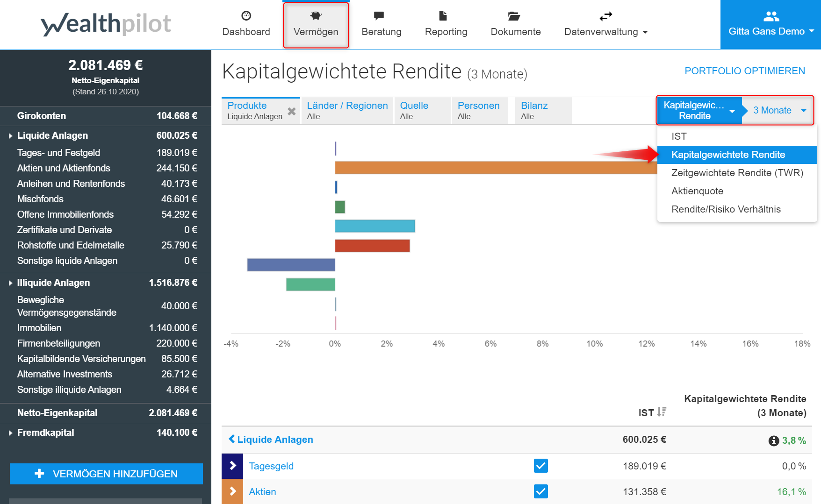Screen dimensions: 821x504
Task: Select IST from the metric menu
Action: click(x=737, y=136)
